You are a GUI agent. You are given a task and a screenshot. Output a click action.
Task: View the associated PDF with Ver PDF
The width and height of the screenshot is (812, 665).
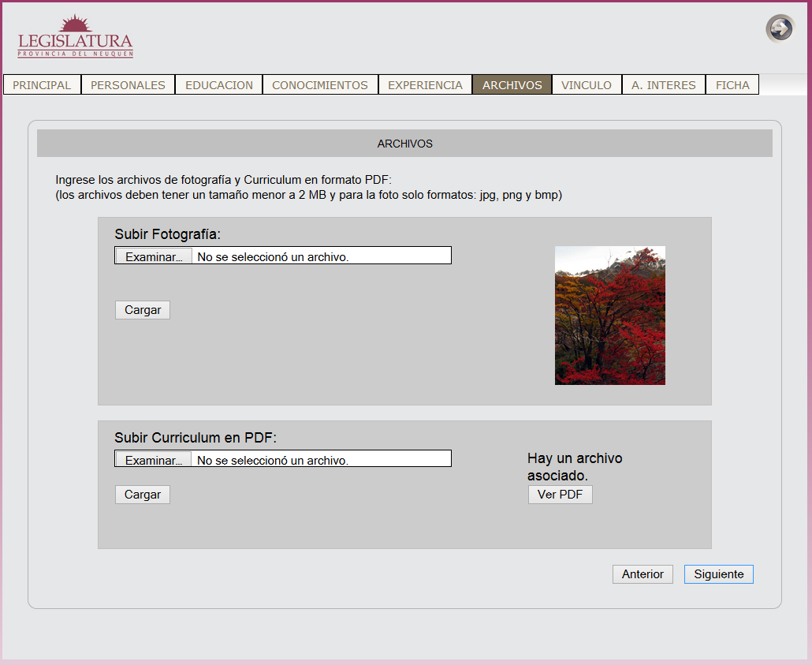[560, 495]
